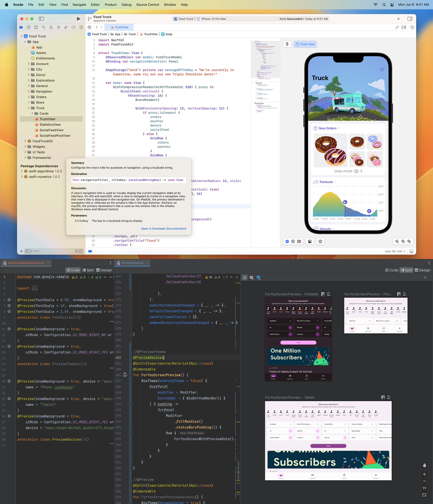This screenshot has height=504, width=433.
Task: Open macOS Spotlight search
Action: [384, 4]
